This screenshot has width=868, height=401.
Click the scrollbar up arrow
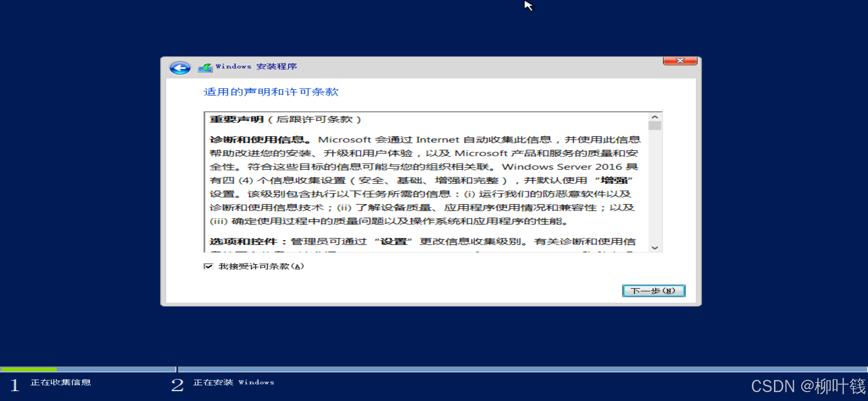coord(655,116)
